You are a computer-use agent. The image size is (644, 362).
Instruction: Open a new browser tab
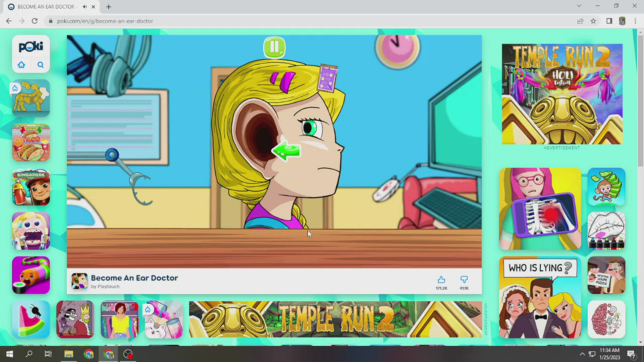[108, 7]
